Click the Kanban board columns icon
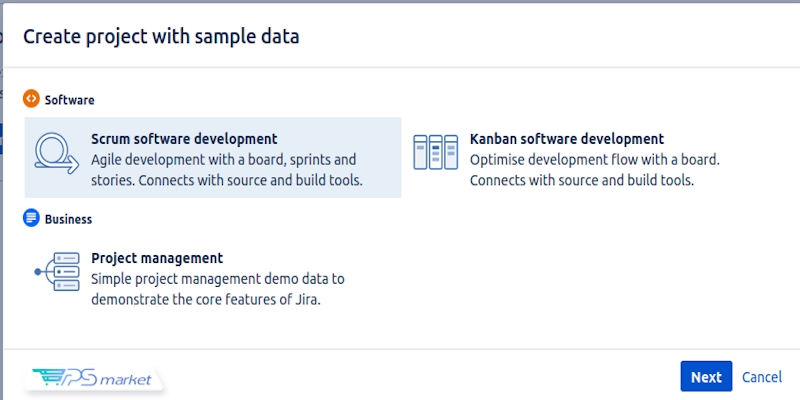 point(434,152)
